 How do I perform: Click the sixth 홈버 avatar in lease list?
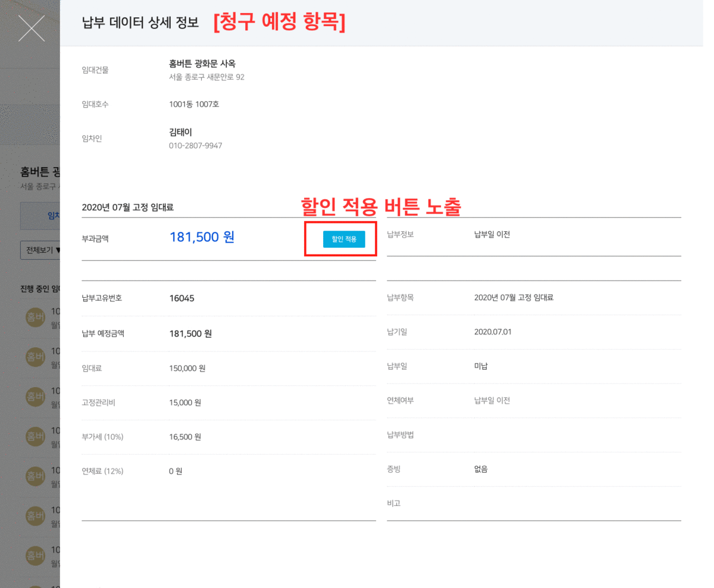point(36,516)
